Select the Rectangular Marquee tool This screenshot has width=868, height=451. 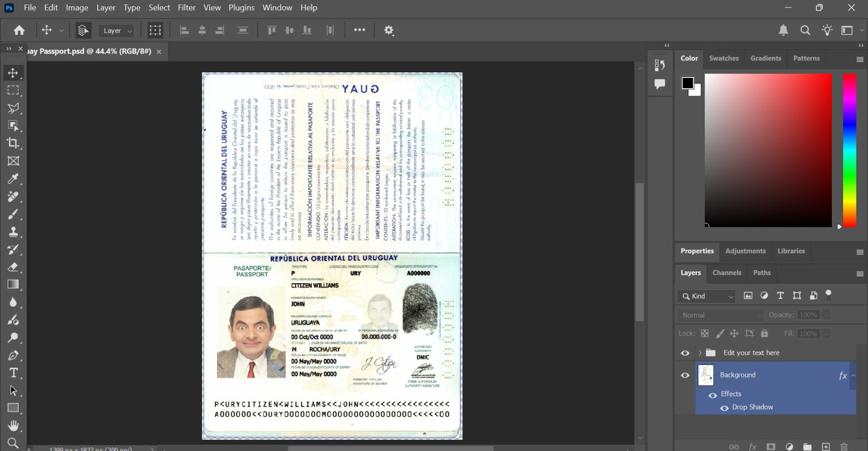13,90
